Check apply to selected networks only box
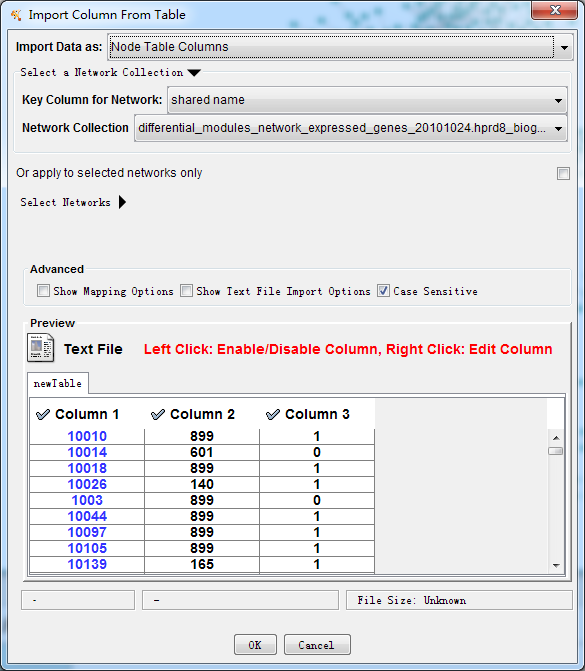Screen dimensions: 585x671 click(x=563, y=173)
